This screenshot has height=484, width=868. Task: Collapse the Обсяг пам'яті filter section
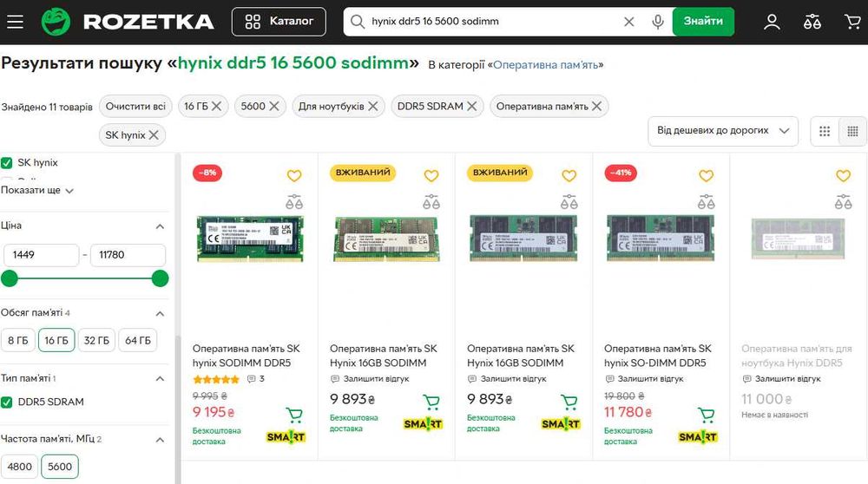160,314
